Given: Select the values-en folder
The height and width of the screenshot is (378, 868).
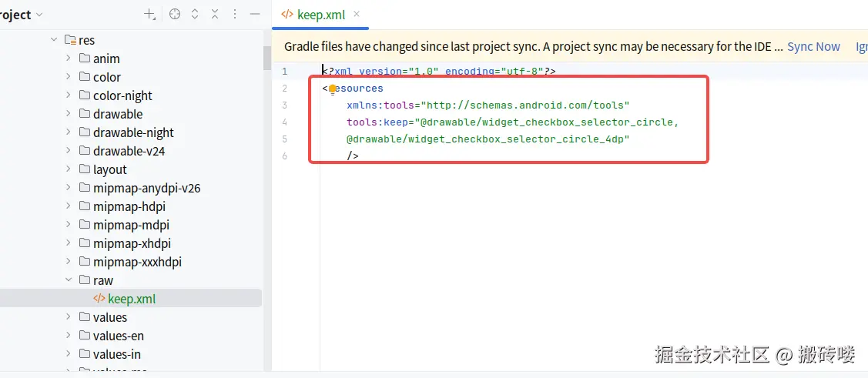Looking at the screenshot, I should tap(118, 336).
